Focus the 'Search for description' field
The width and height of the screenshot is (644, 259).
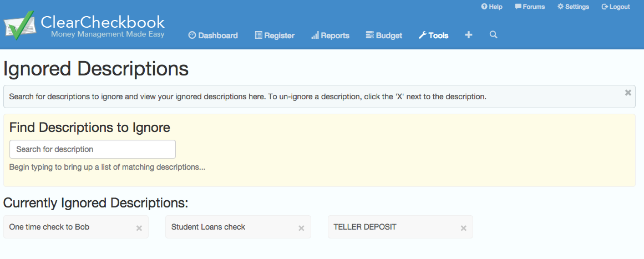coord(93,149)
